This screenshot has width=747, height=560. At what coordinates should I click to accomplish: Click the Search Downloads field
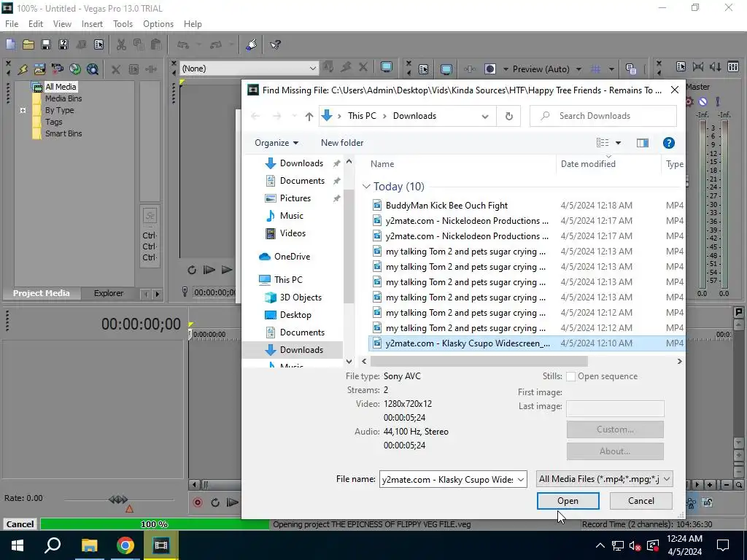[x=603, y=116]
